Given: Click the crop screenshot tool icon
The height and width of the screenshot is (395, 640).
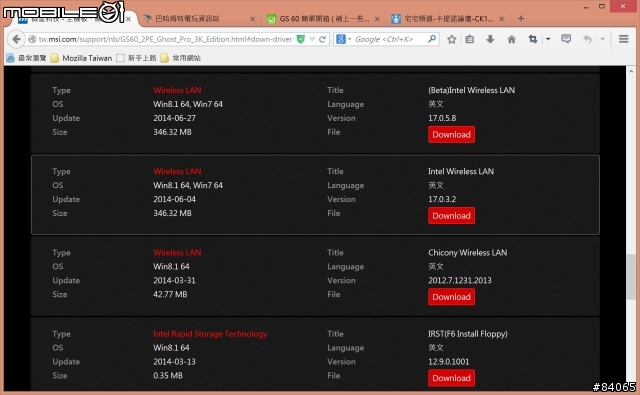Looking at the screenshot, I should [x=533, y=39].
